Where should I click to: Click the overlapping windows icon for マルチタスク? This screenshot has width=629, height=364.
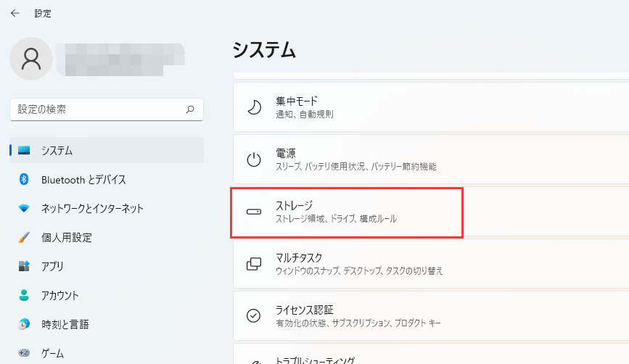(x=254, y=264)
